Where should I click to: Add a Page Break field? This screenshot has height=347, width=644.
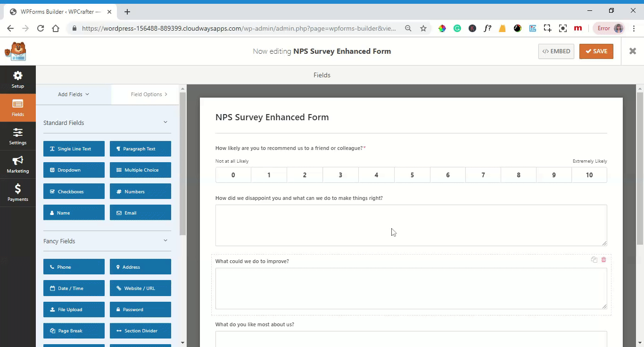coord(74,330)
